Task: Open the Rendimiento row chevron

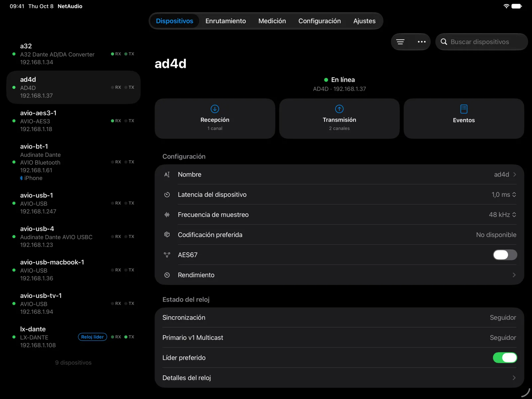Action: tap(514, 275)
